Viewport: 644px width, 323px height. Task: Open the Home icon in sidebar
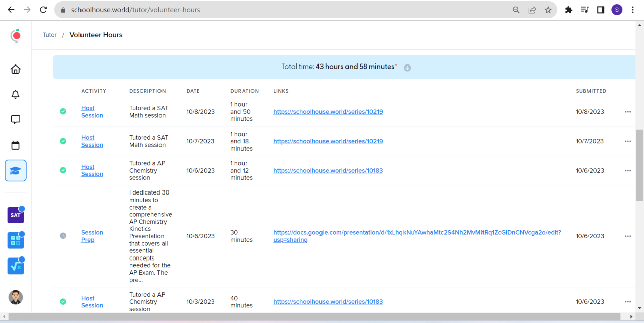point(16,69)
